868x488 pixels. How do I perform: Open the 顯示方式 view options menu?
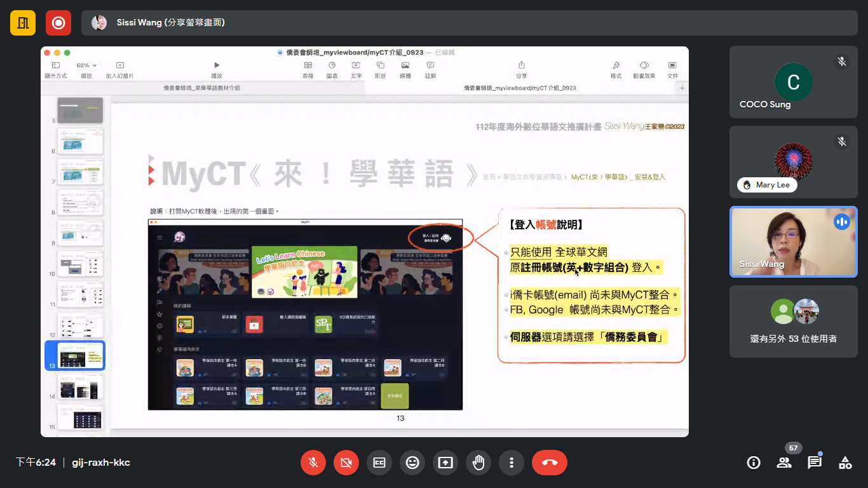tap(55, 69)
